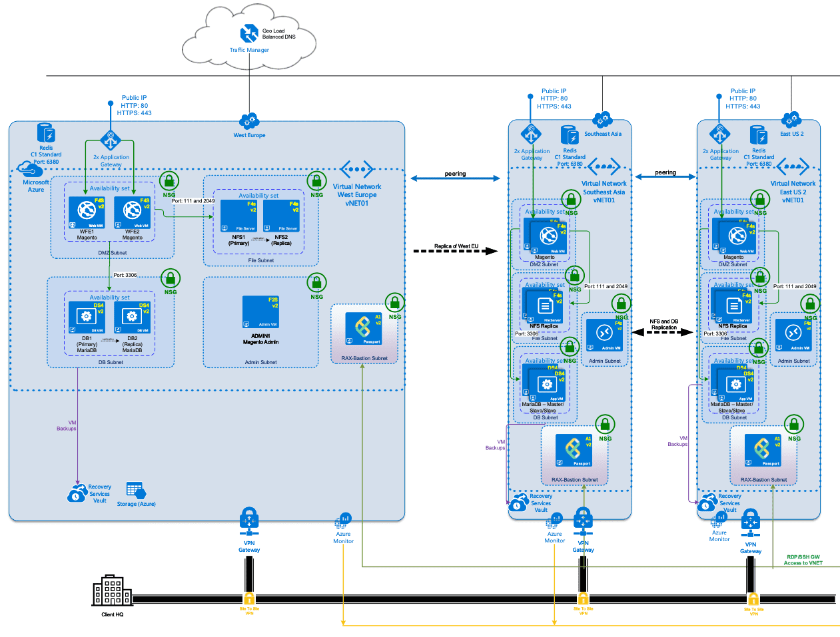The image size is (840, 637).
Task: Select the Client HQ building icon
Action: click(x=112, y=591)
